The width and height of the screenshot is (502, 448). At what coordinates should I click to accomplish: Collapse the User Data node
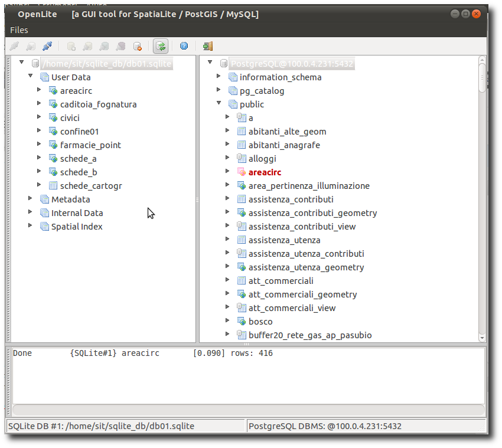[x=31, y=77]
